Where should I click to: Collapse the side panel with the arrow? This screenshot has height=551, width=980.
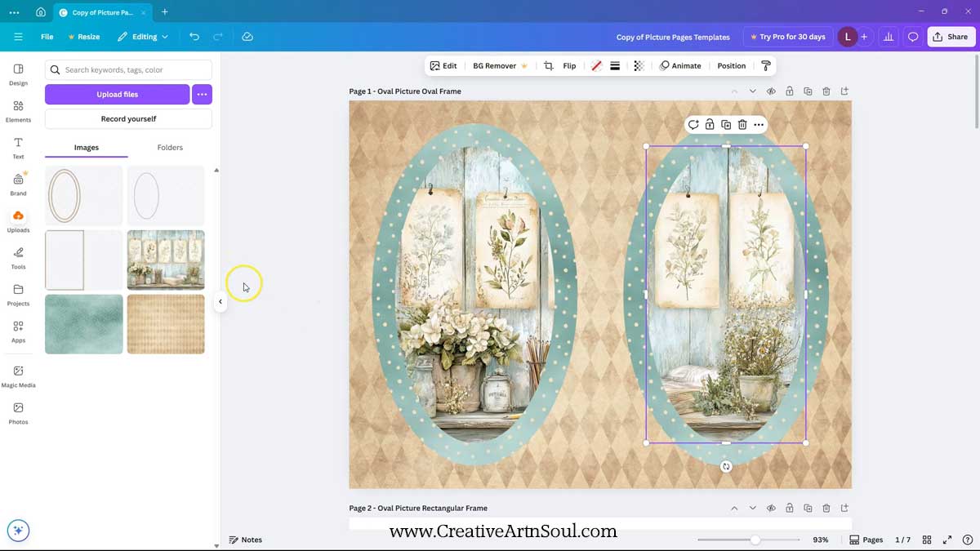click(220, 302)
